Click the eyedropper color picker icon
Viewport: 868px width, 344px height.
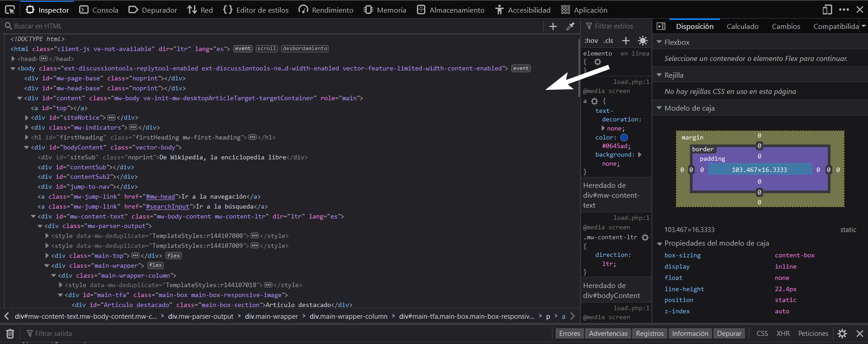click(x=570, y=27)
